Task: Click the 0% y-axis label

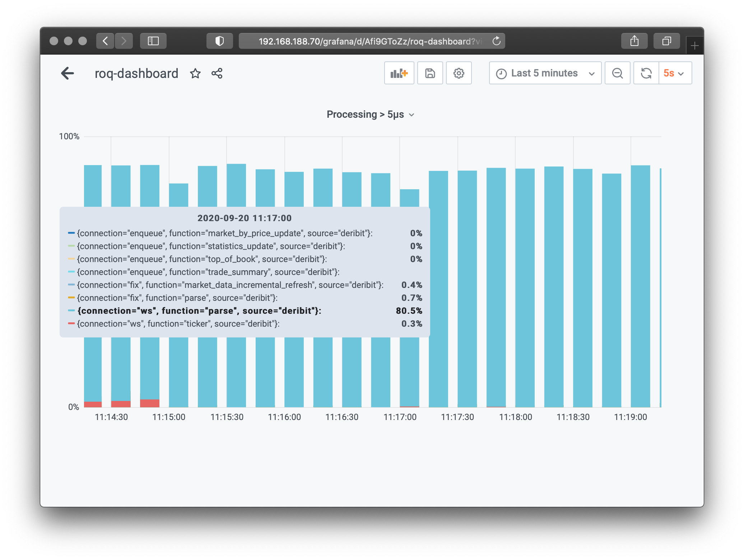Action: (x=74, y=407)
